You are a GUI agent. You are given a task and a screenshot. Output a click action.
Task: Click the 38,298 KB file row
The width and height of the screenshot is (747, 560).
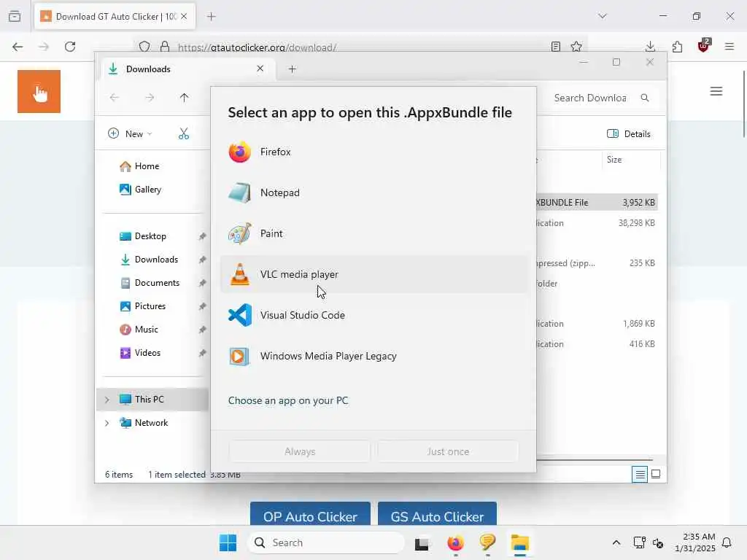[x=597, y=223]
